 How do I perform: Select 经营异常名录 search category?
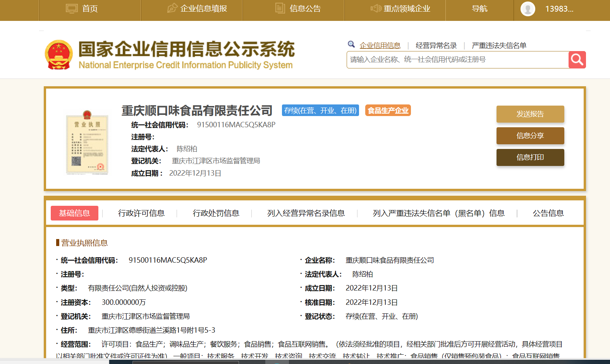click(436, 45)
